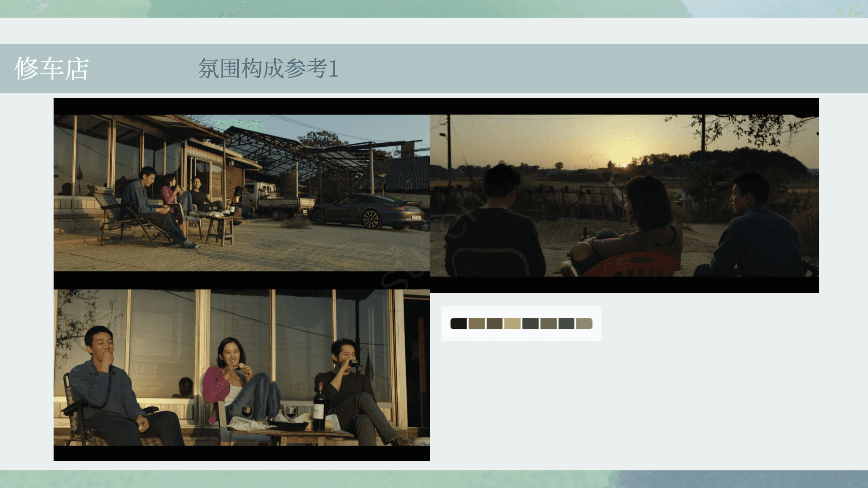Select the courtyard photo with sports car
This screenshot has height=488, width=868.
pyautogui.click(x=241, y=192)
